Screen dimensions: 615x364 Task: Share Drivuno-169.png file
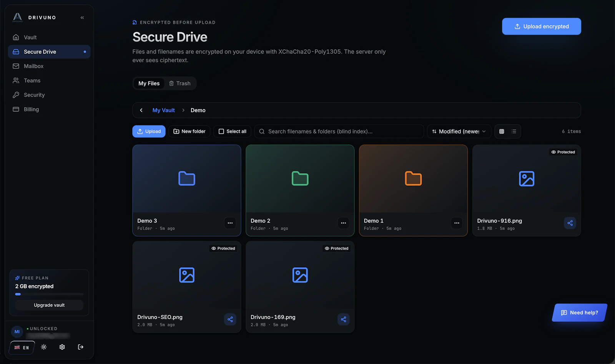pyautogui.click(x=344, y=319)
